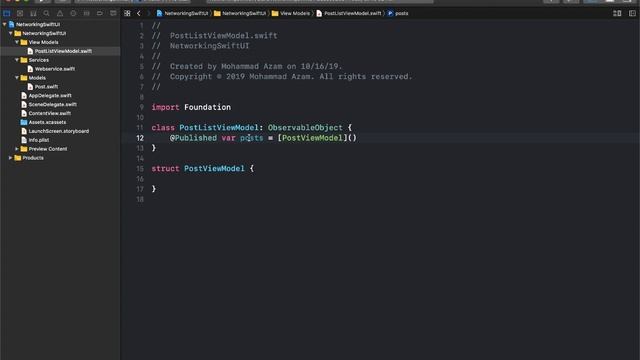Expand the Preview Content folder
This screenshot has width=640, height=360.
(17, 149)
